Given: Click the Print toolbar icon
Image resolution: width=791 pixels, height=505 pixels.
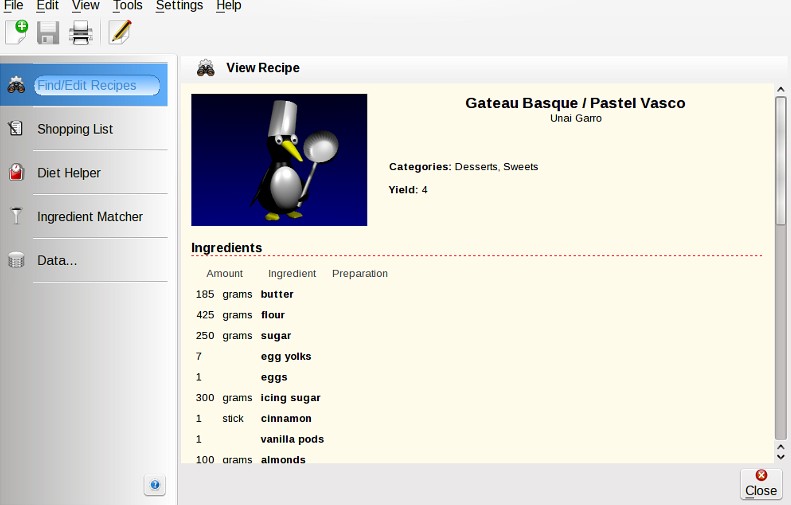Looking at the screenshot, I should (81, 33).
